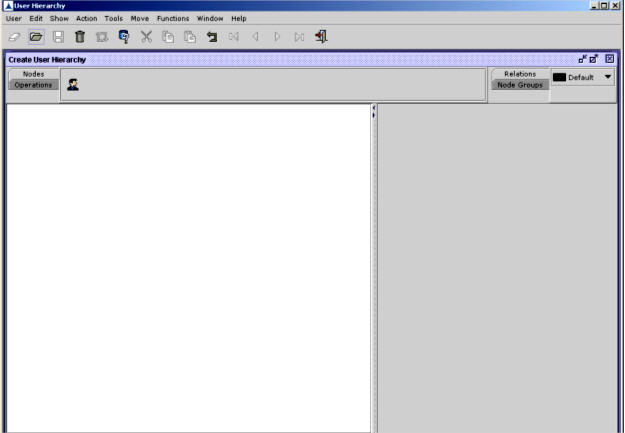This screenshot has height=433, width=625.
Task: Click the Exit door icon
Action: click(321, 36)
